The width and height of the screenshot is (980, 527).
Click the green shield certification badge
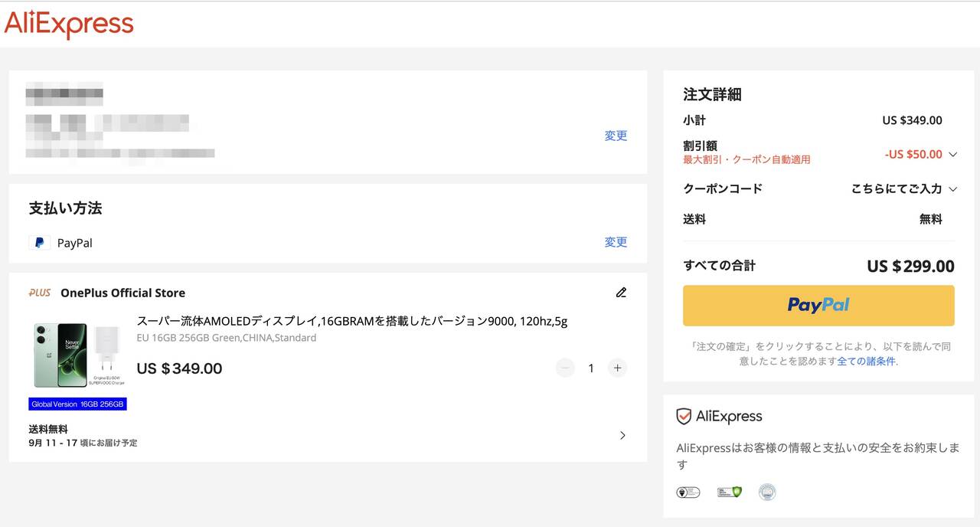729,492
